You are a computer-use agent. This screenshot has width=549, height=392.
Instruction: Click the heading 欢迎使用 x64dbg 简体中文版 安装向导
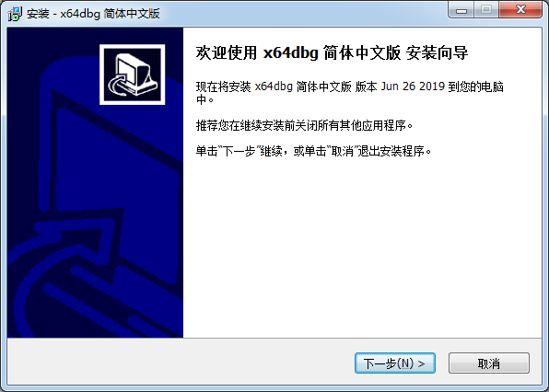click(x=332, y=52)
